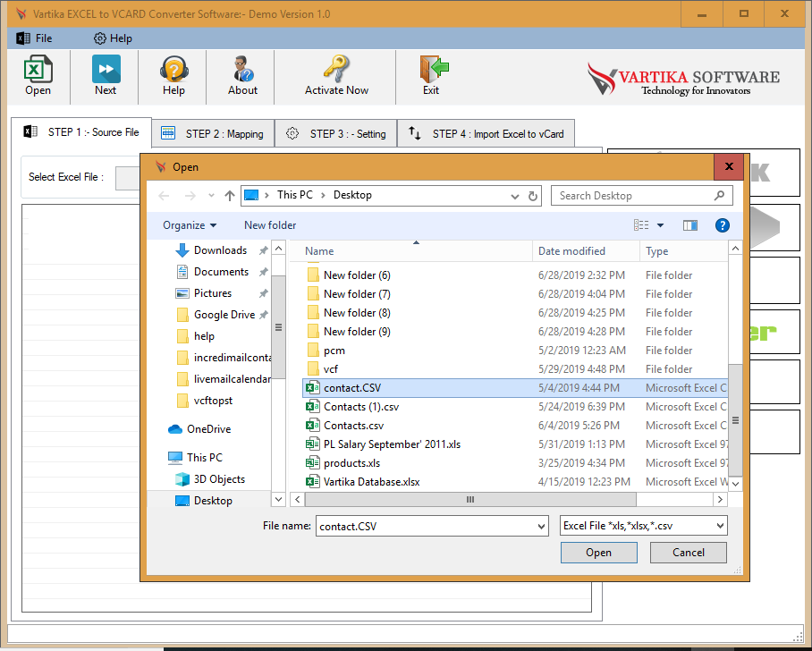Select This PC in the navigation pane

tap(195, 457)
